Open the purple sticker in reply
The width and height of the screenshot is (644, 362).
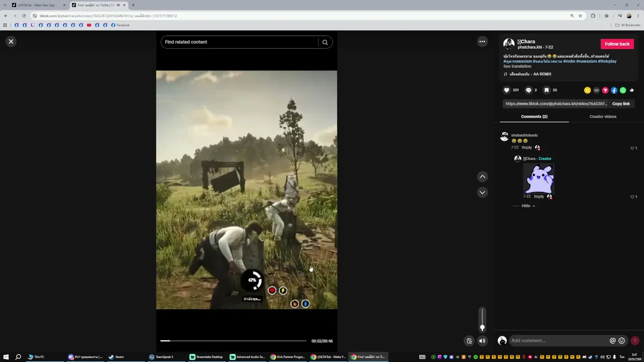point(539,178)
